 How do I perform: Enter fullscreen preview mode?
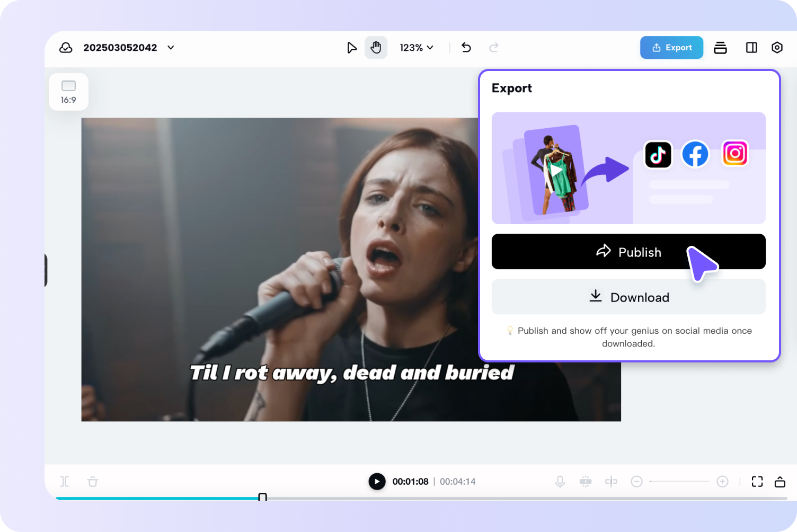coord(757,481)
